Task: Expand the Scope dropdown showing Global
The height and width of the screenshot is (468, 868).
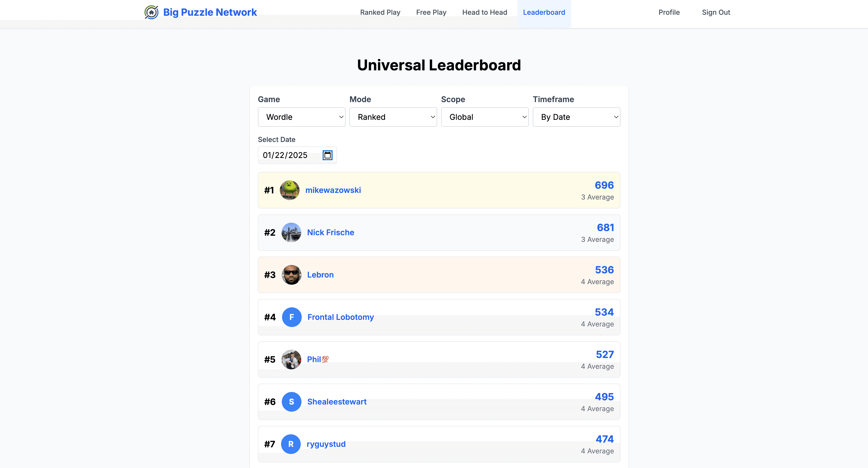Action: [484, 117]
